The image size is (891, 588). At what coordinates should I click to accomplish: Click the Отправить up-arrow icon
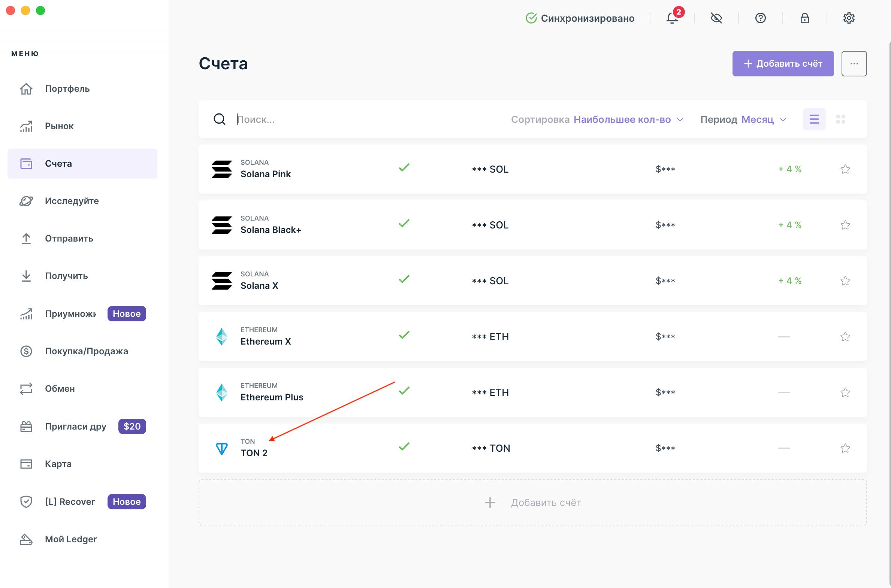tap(26, 239)
